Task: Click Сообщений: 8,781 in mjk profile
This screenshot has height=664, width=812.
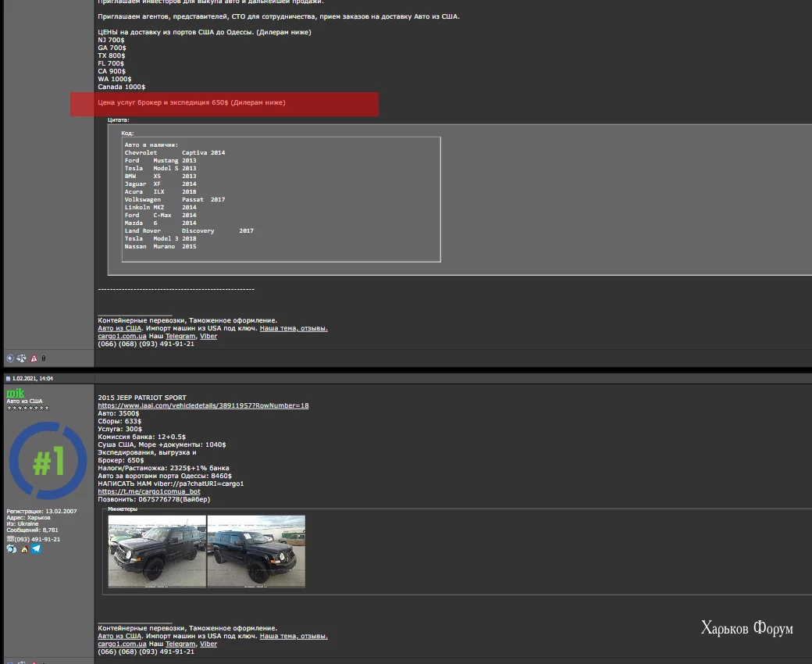Action: pos(32,530)
